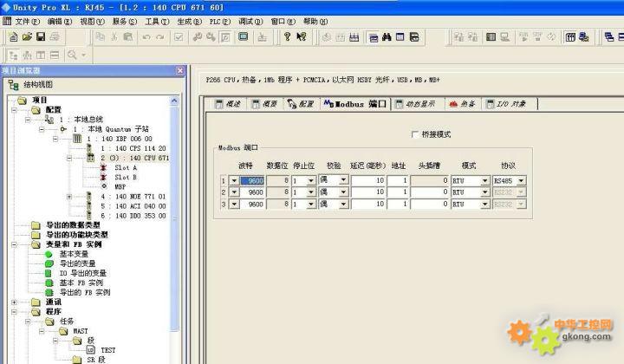Select the MBP tree item
The image size is (624, 364).
tap(120, 186)
